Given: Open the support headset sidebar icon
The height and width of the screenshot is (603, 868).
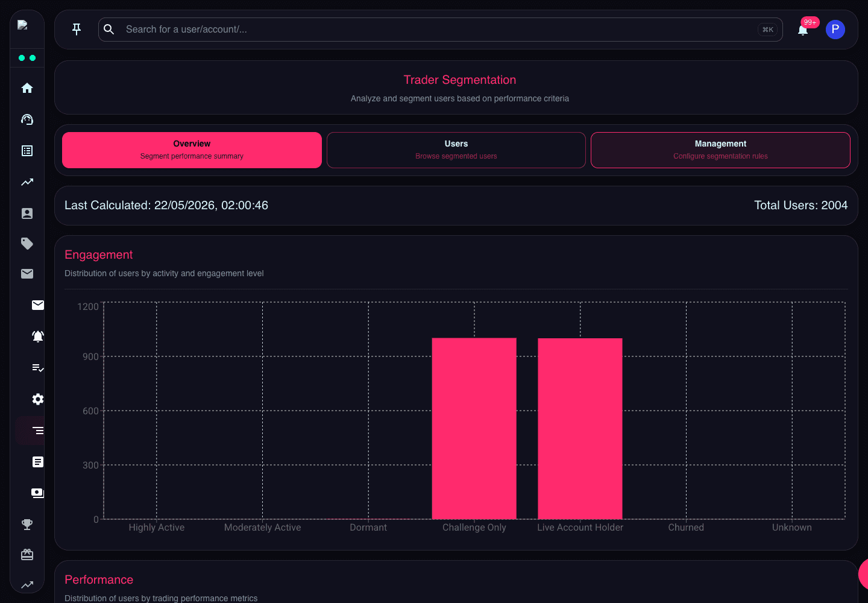Looking at the screenshot, I should (x=27, y=119).
